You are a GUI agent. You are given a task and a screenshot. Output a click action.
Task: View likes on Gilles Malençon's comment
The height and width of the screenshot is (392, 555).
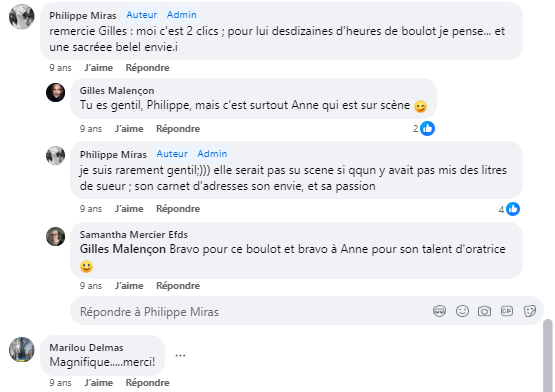pyautogui.click(x=424, y=129)
